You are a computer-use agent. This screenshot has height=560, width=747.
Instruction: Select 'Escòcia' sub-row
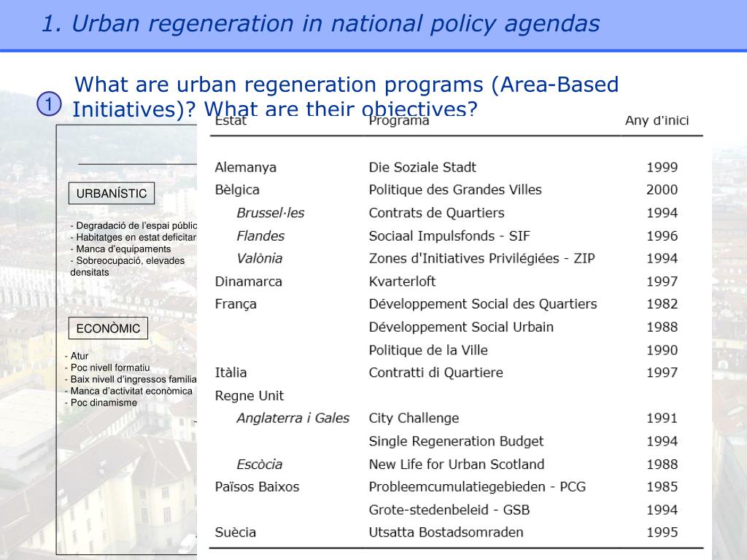coord(259,464)
